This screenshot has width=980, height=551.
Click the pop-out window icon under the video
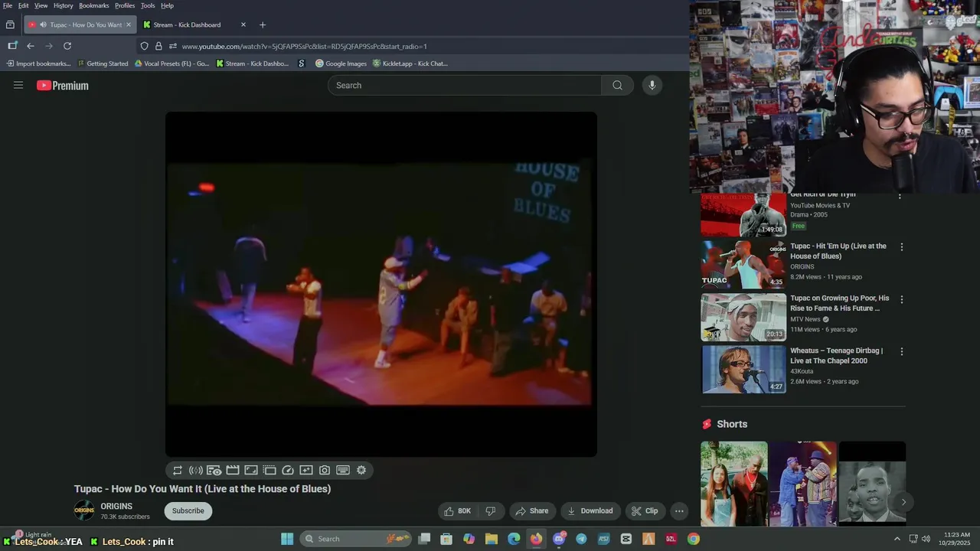tap(269, 471)
